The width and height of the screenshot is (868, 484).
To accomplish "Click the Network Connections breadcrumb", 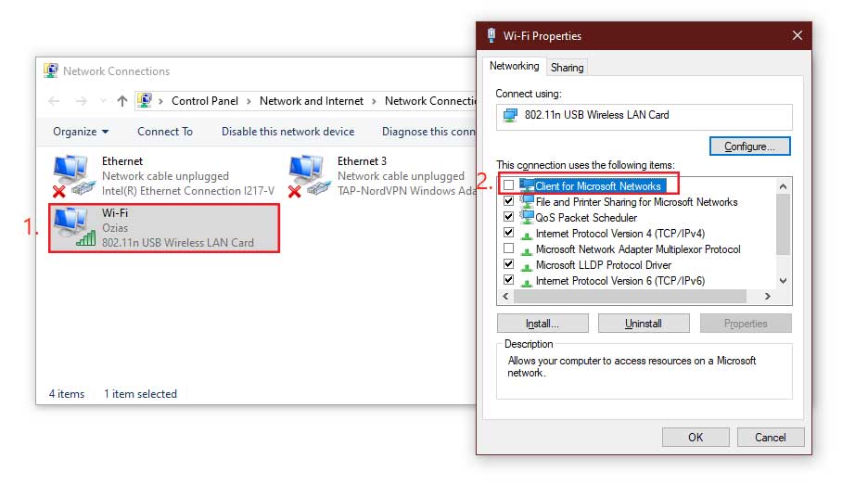I will click(430, 101).
